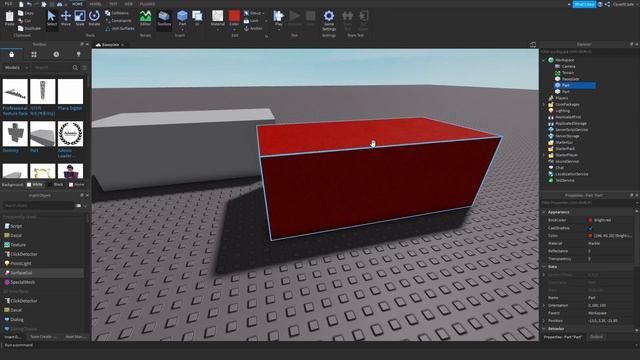Switch to the TEST ribbon tab
This screenshot has height=360, width=640.
(x=113, y=4)
